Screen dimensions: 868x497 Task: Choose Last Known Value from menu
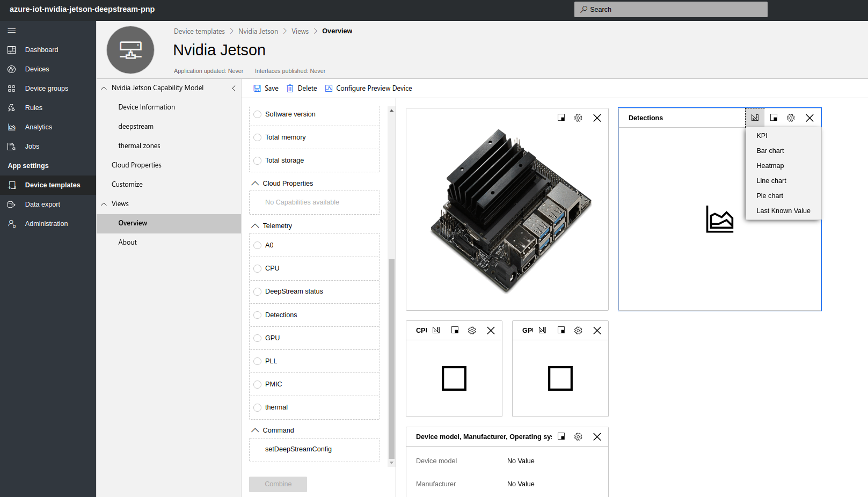tap(783, 211)
